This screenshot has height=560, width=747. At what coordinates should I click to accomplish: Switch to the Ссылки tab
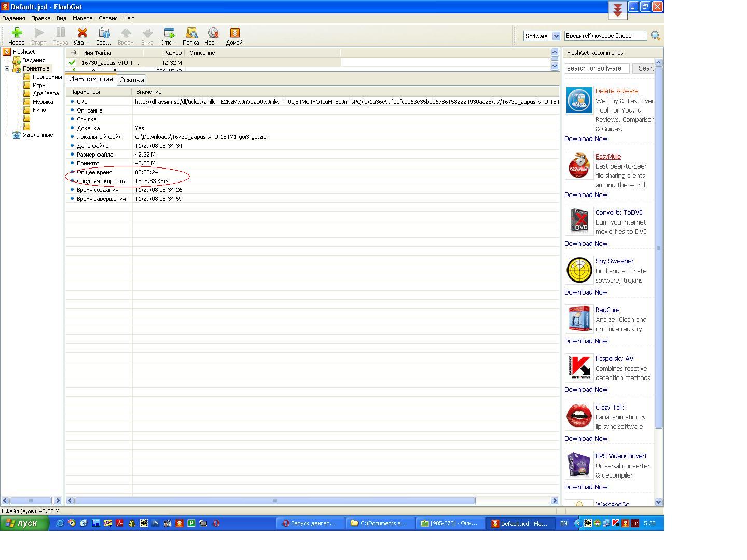tap(131, 80)
